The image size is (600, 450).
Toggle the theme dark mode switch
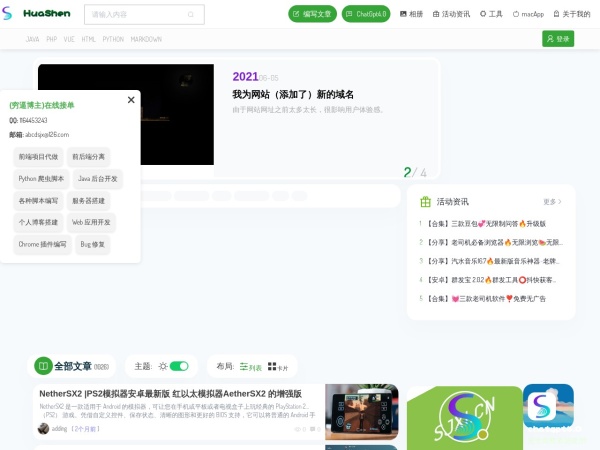[179, 366]
